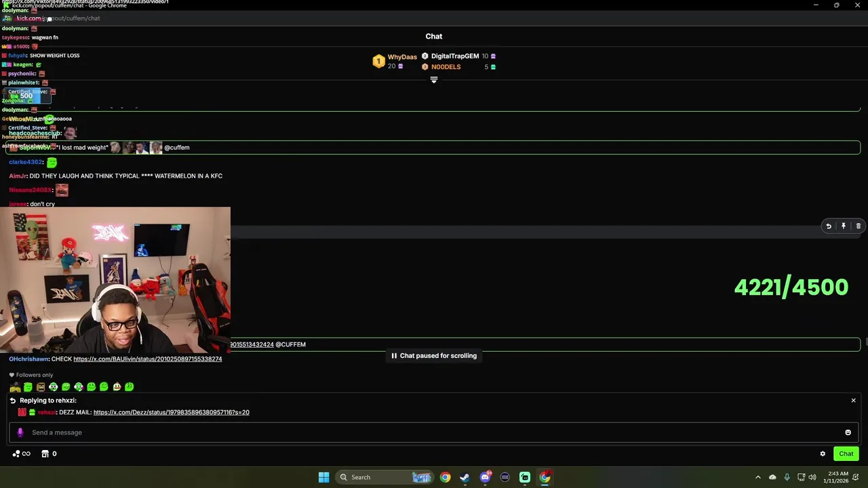This screenshot has width=868, height=488.
Task: Insert the orange-and-white face emote
Action: (x=117, y=387)
